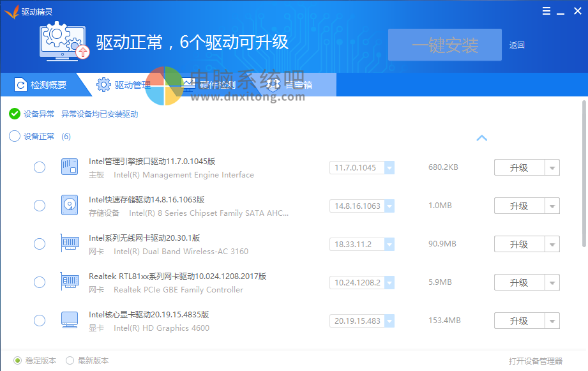The image size is (588, 371).
Task: Click 升级 for Intel核心显卡驱动
Action: (x=520, y=321)
